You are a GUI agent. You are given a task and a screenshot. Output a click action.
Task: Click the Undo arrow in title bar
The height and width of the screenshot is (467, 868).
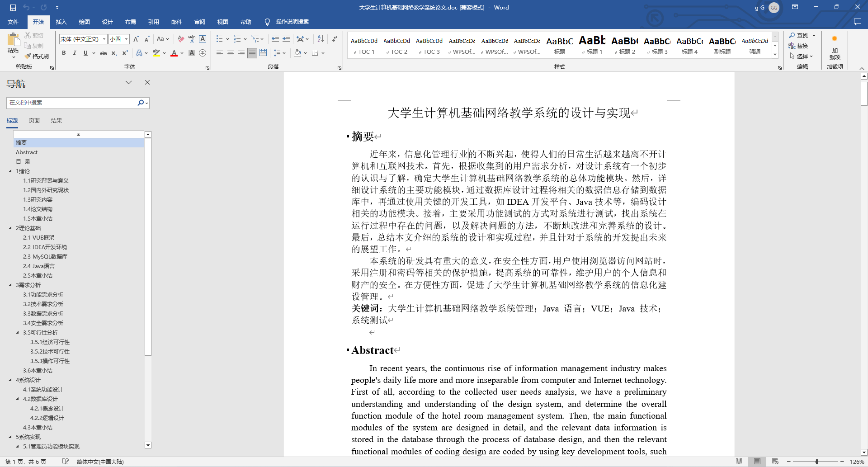click(x=26, y=7)
